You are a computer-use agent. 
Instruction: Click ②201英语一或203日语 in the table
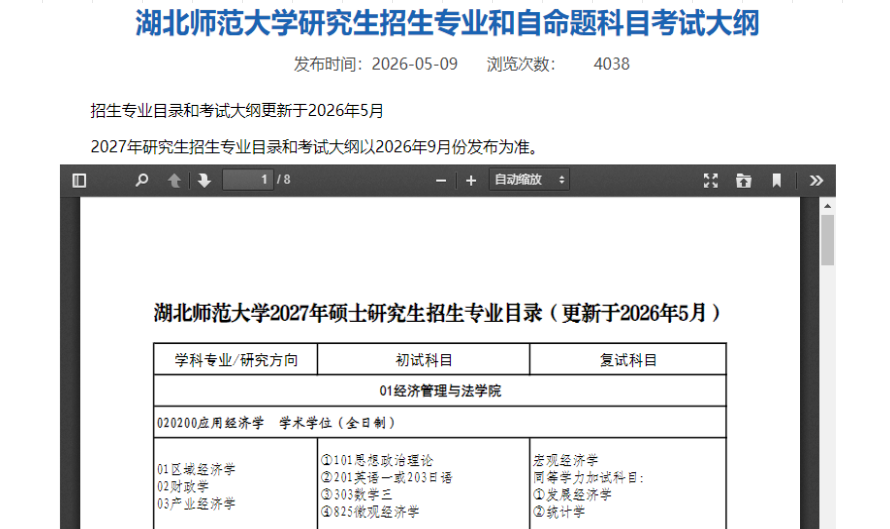tap(387, 477)
